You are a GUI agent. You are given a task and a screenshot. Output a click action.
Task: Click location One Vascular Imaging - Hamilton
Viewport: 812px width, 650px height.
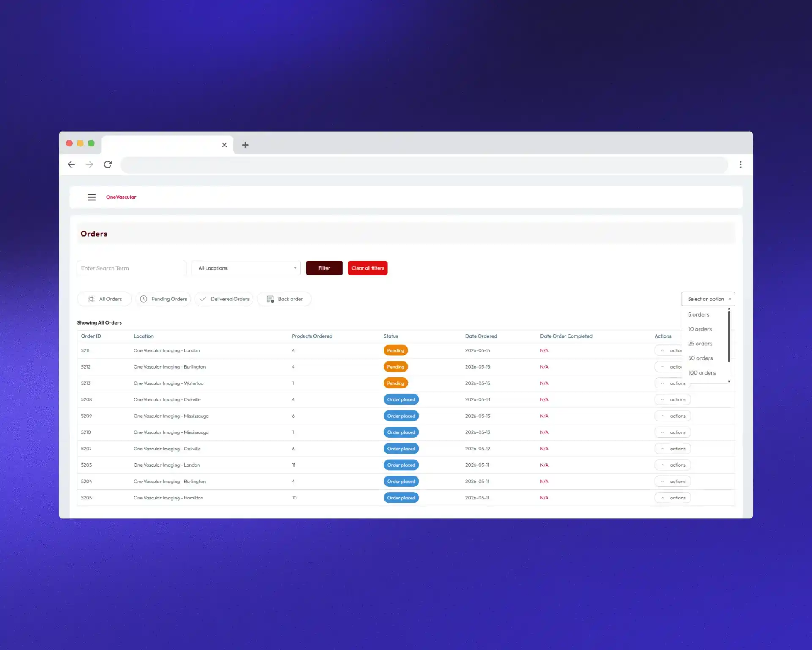tap(168, 498)
